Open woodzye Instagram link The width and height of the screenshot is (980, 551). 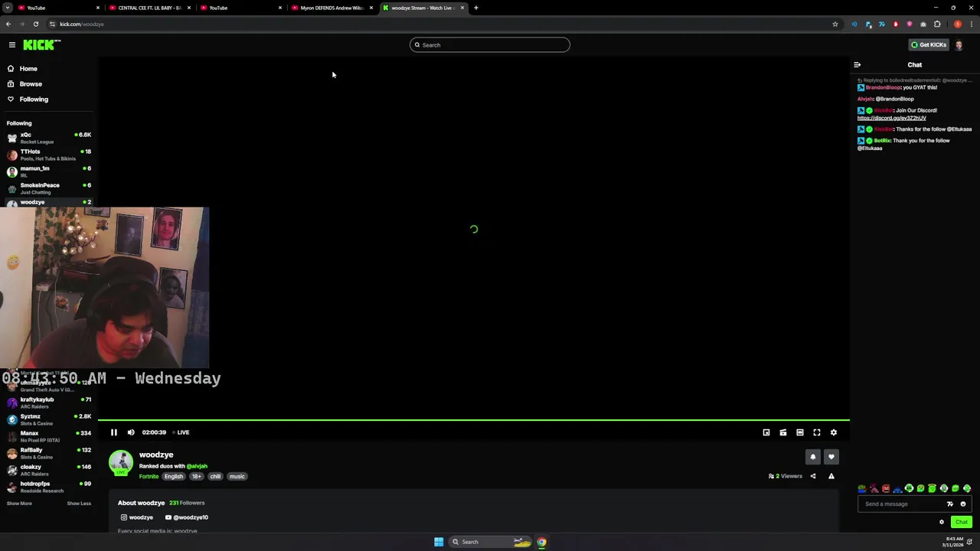pyautogui.click(x=137, y=517)
